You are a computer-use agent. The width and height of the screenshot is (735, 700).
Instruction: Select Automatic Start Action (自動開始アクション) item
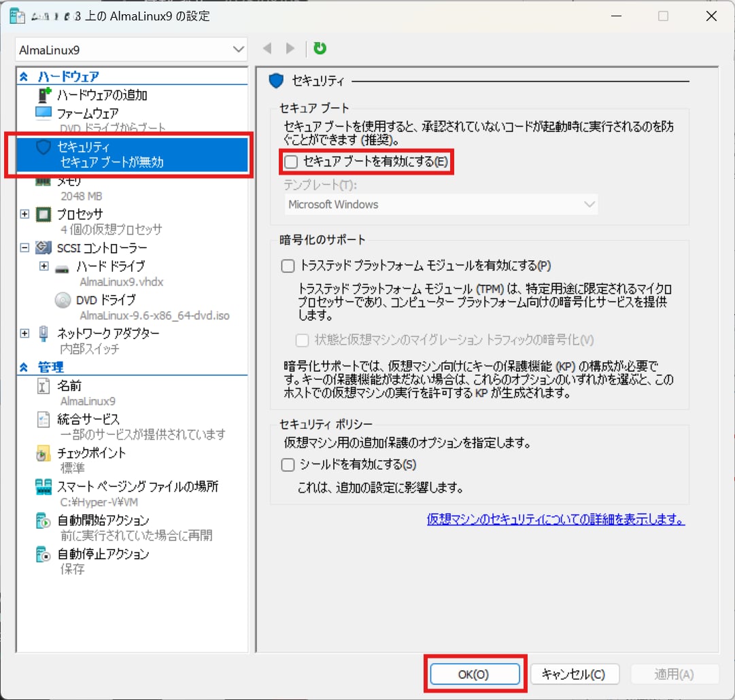[103, 521]
